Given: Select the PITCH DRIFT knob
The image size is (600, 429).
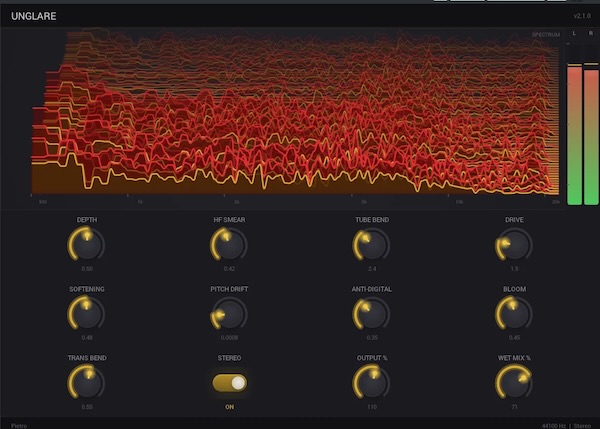Looking at the screenshot, I should click(x=229, y=313).
